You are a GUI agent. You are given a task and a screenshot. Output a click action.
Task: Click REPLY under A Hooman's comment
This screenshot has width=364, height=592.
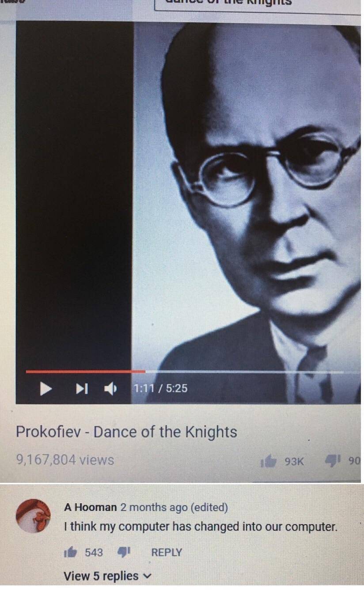[x=167, y=552]
